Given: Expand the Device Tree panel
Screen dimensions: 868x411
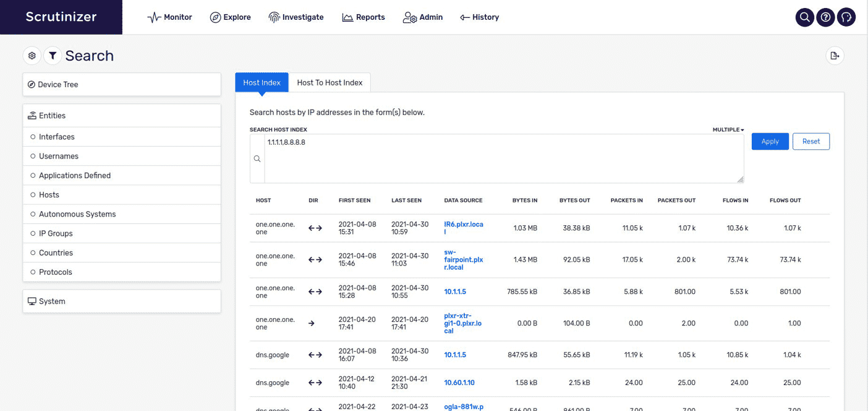Looking at the screenshot, I should 122,84.
